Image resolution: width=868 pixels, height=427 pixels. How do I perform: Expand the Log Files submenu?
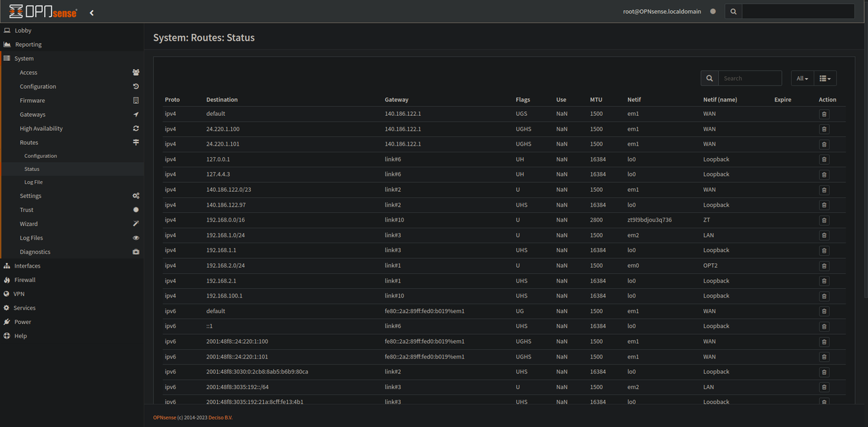coord(72,238)
